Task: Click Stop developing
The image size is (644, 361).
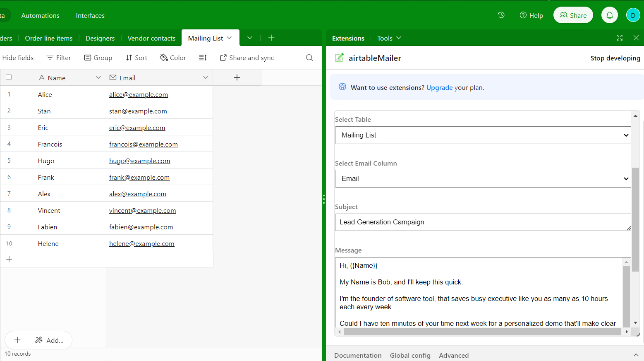Action: pyautogui.click(x=615, y=58)
